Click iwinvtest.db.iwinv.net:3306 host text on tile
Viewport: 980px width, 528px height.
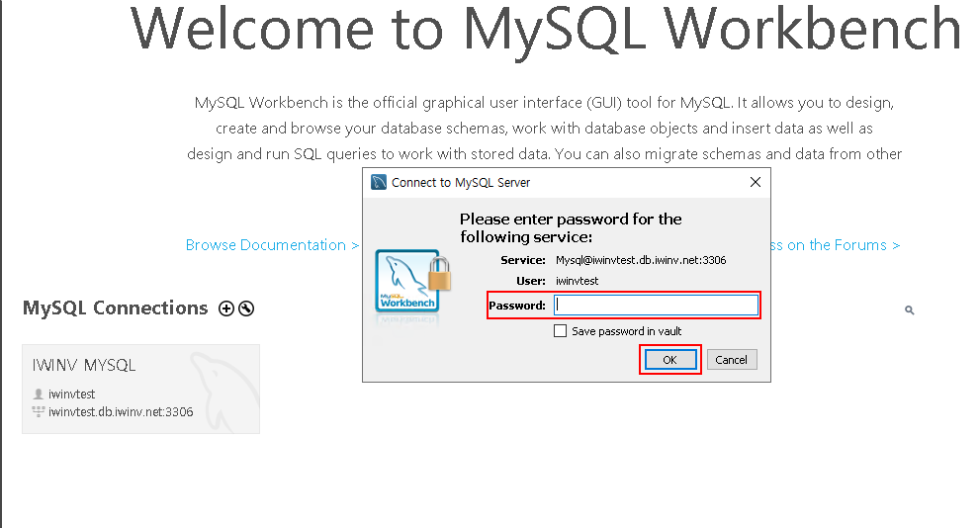(x=121, y=411)
